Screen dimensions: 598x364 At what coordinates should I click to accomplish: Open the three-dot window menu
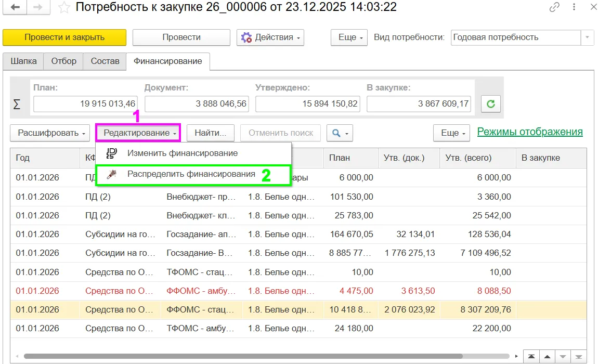574,7
